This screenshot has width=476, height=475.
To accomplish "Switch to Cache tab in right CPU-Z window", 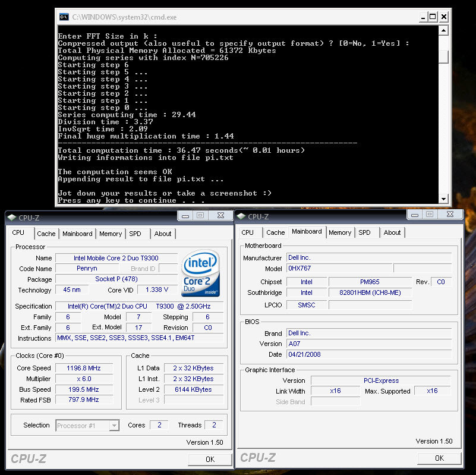I will 276,232.
